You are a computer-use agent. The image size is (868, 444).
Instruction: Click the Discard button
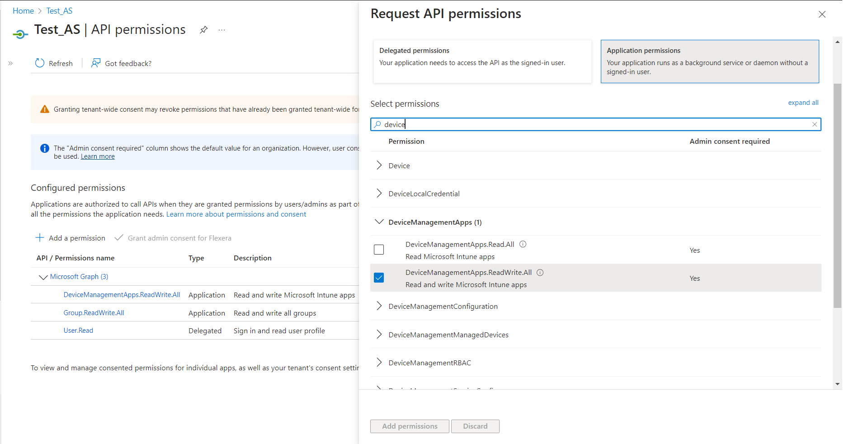pyautogui.click(x=475, y=426)
